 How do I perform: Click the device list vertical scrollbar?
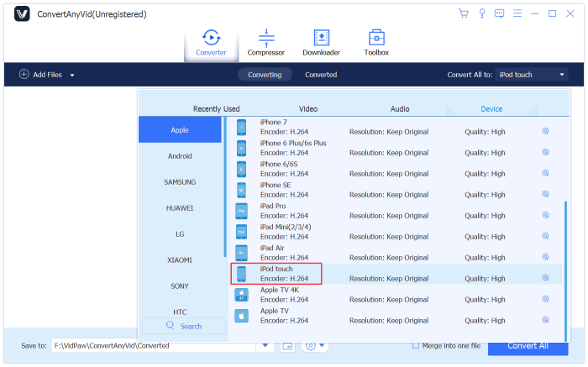point(565,270)
